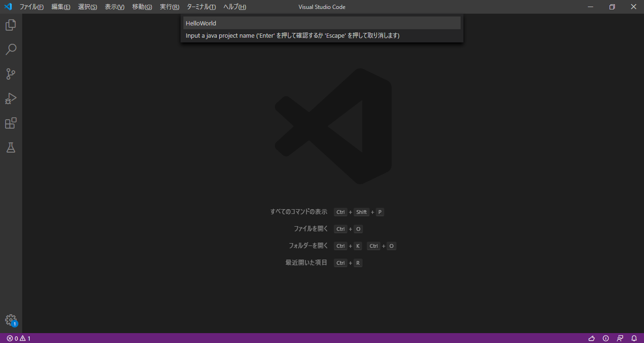
Task: Show errors and warnings in status bar
Action: tap(19, 338)
